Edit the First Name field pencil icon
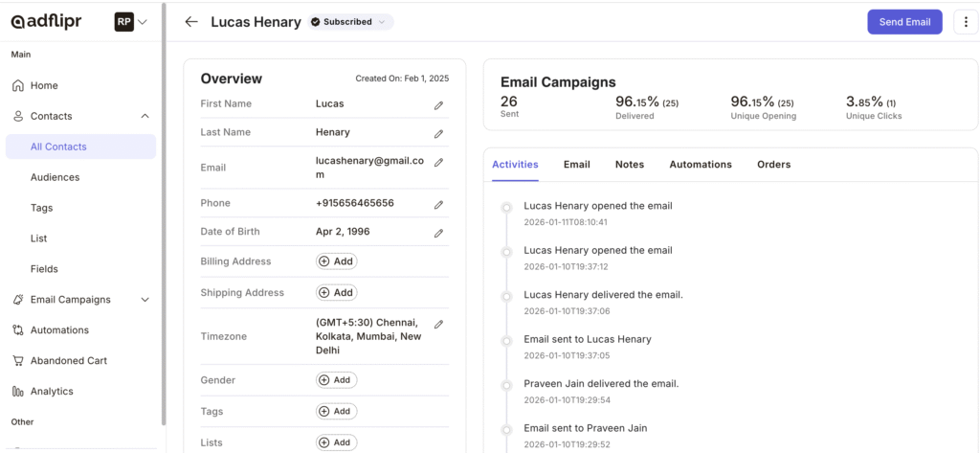This screenshot has height=453, width=980. tap(438, 105)
